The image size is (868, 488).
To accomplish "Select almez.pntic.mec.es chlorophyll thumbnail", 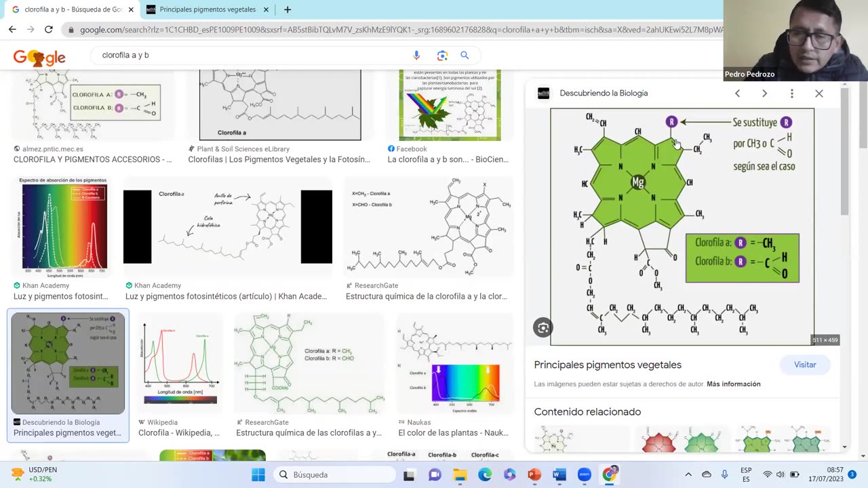I will (x=93, y=105).
